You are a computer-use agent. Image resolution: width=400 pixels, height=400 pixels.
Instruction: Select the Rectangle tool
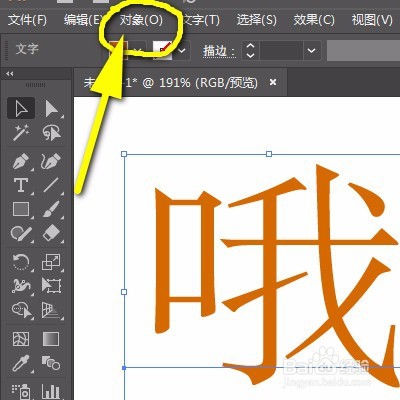pyautogui.click(x=21, y=209)
